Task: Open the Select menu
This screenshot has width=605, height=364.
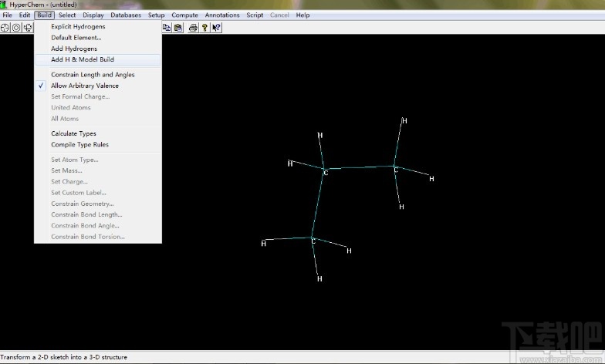Action: tap(67, 15)
